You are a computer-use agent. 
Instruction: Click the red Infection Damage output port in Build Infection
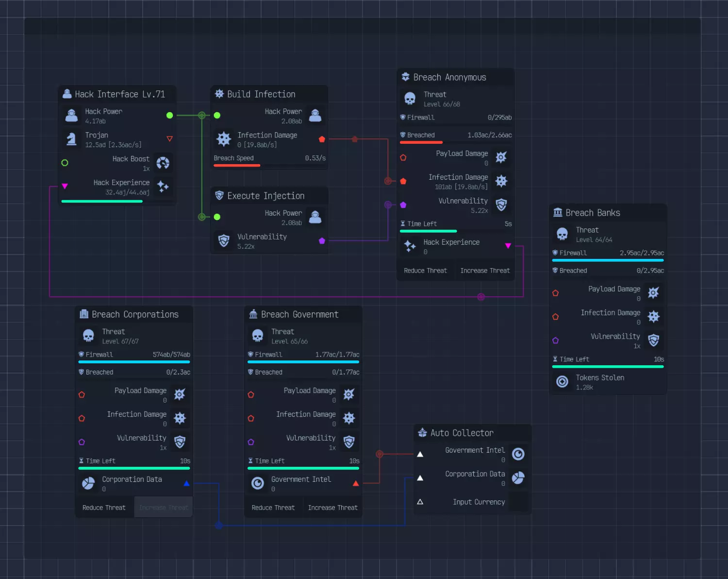[x=322, y=139]
